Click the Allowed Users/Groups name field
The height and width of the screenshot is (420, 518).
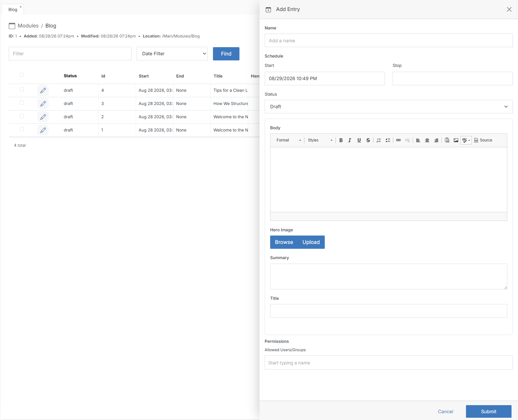(x=388, y=362)
